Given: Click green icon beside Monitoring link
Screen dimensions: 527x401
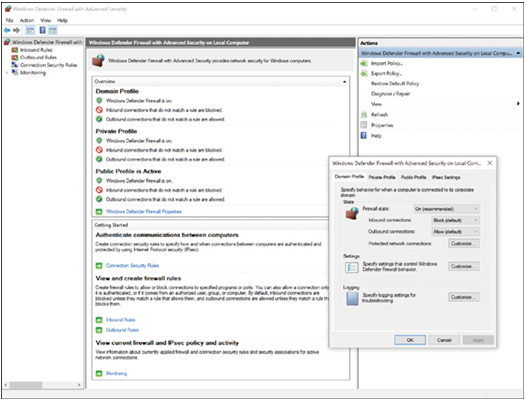Looking at the screenshot, I should (x=99, y=373).
